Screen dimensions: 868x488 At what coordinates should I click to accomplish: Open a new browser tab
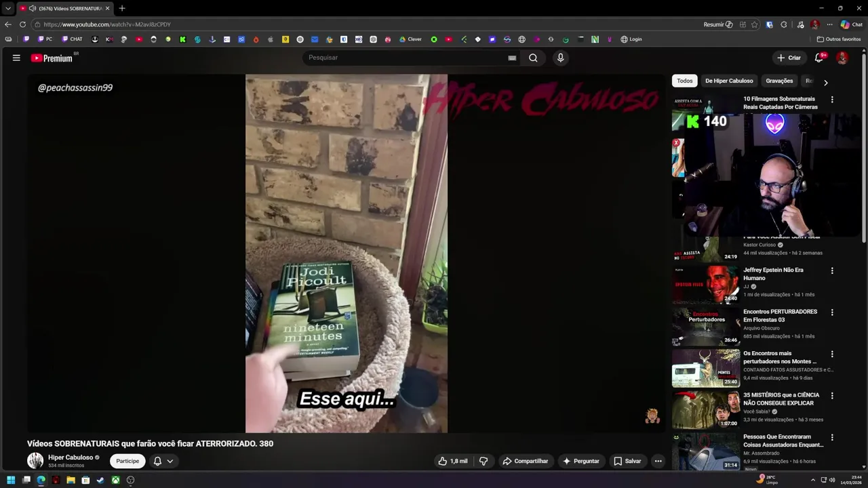click(122, 8)
